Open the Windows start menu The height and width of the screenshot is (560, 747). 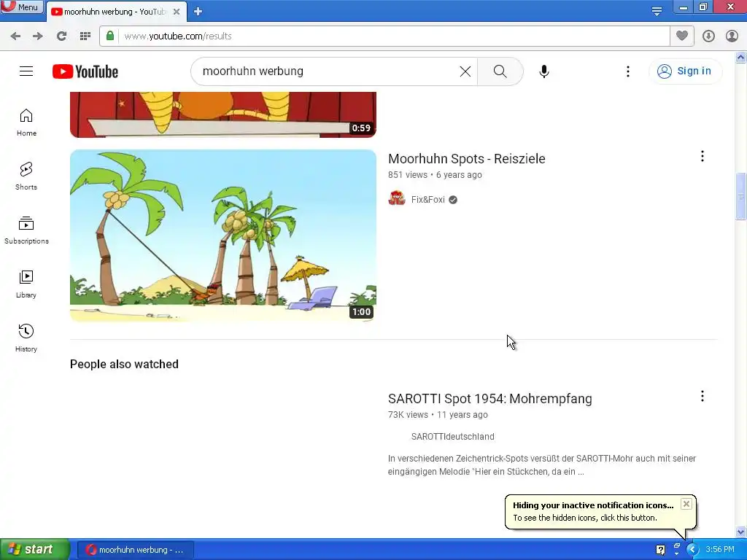(x=34, y=550)
